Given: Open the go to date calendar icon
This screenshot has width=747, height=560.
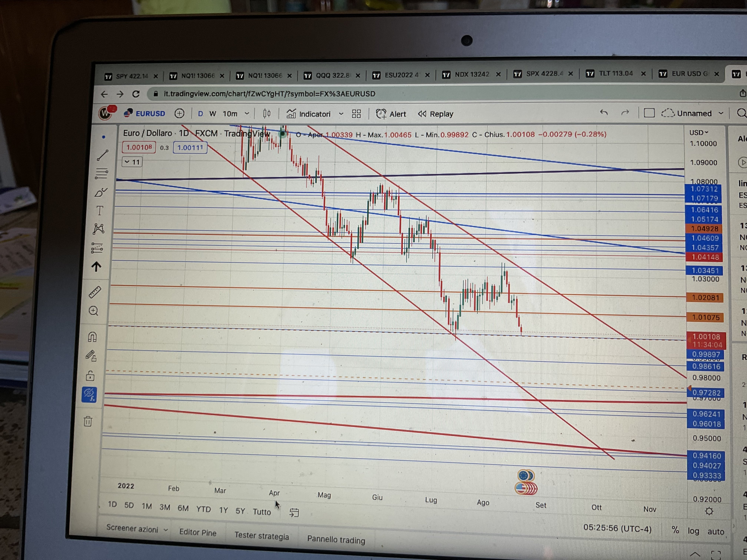Looking at the screenshot, I should (x=294, y=513).
